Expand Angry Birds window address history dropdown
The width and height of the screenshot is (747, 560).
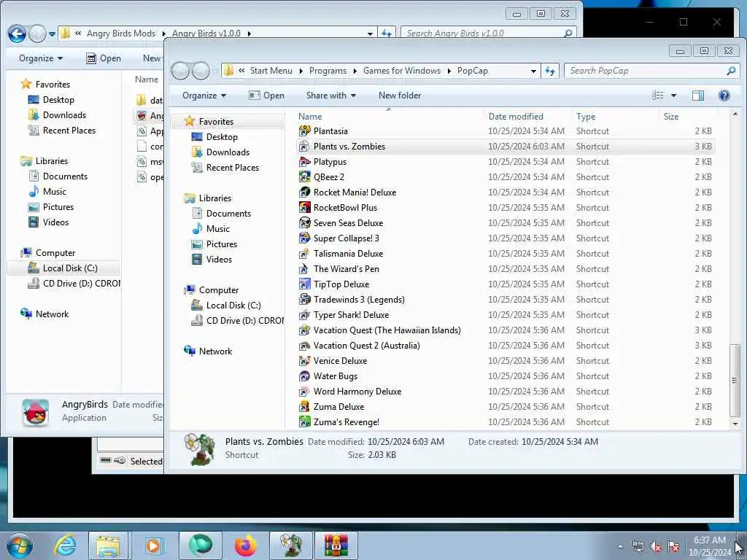(370, 34)
